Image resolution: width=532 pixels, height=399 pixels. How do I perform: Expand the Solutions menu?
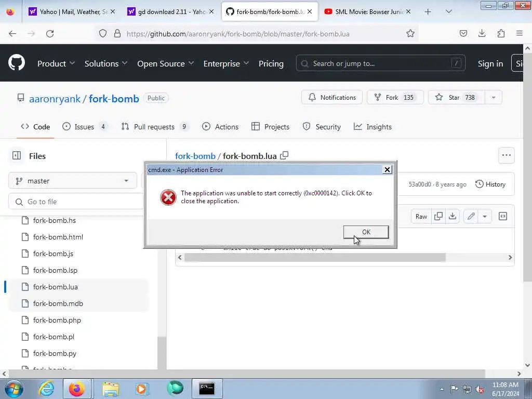point(106,63)
